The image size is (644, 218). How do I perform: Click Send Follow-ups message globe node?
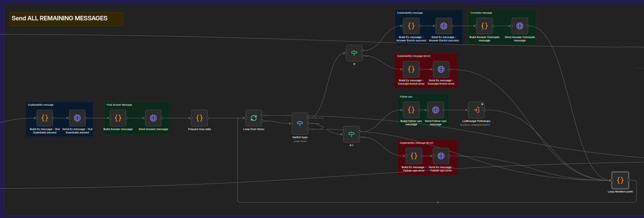click(x=436, y=110)
